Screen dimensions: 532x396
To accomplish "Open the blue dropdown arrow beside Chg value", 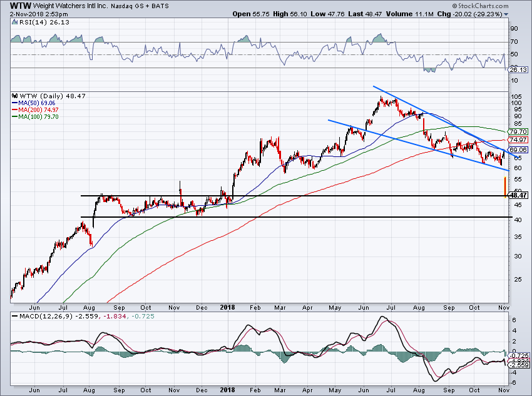I will 506,14.
